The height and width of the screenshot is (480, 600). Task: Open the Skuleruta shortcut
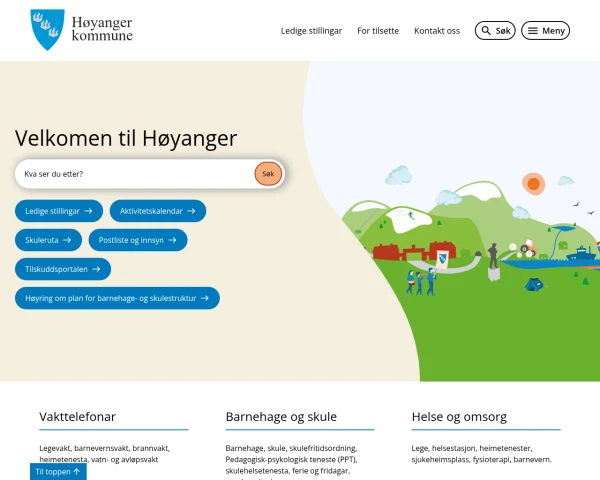[x=48, y=240]
